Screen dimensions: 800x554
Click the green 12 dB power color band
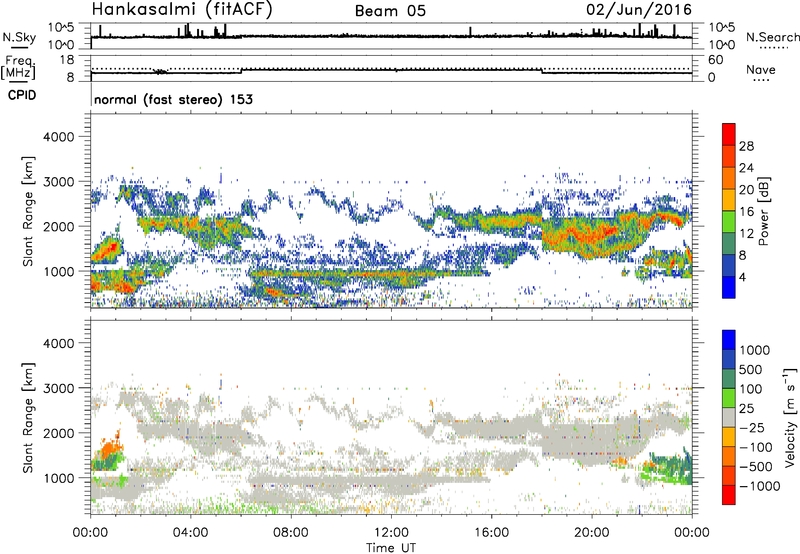729,221
